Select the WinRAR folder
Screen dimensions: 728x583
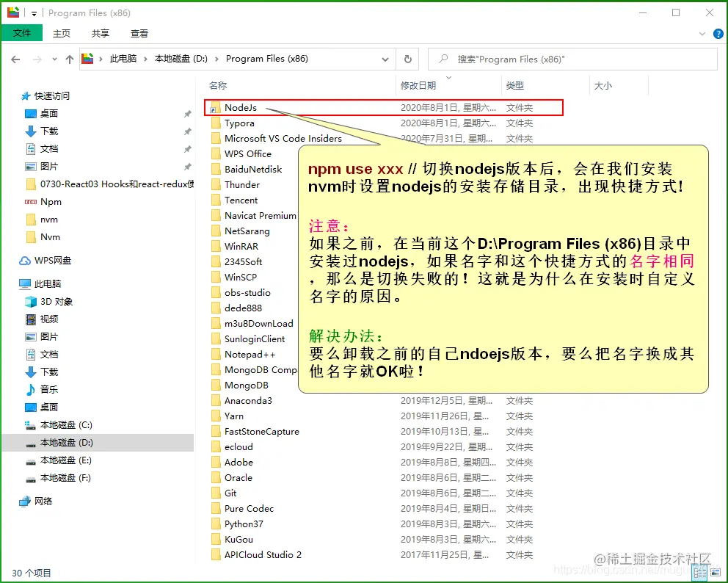(234, 246)
